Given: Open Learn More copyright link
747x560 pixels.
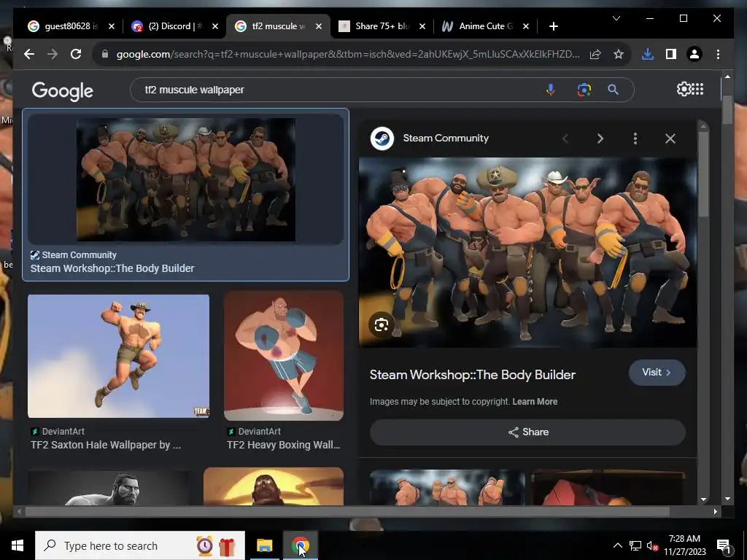Looking at the screenshot, I should [x=535, y=402].
